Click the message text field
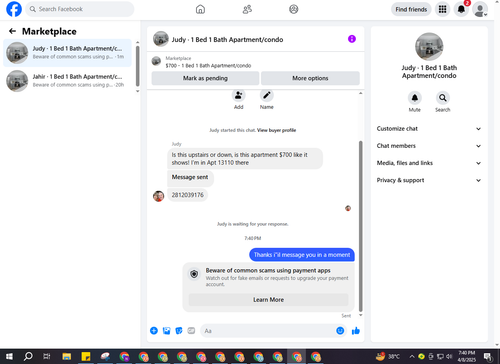Screen dimensions: 500x364 [x=268, y=331]
